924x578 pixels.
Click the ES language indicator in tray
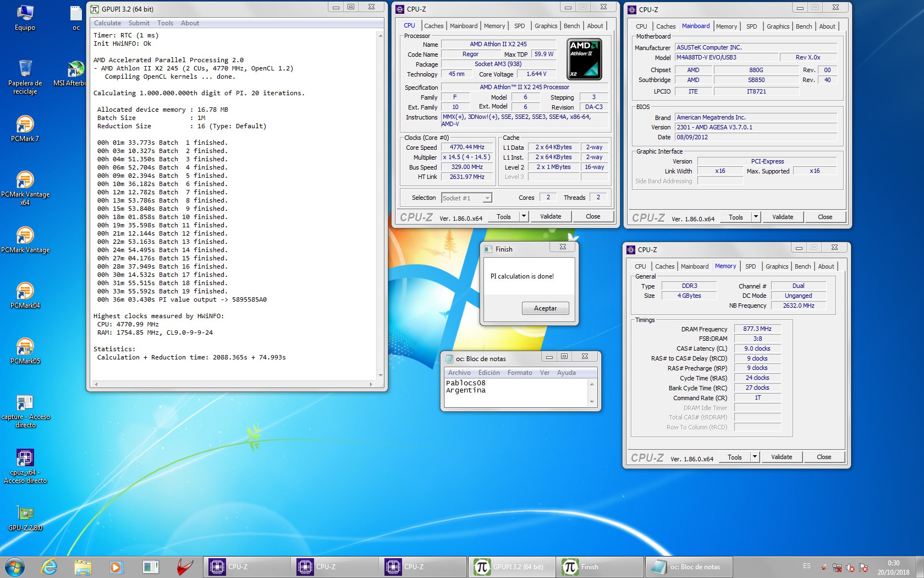click(x=806, y=566)
